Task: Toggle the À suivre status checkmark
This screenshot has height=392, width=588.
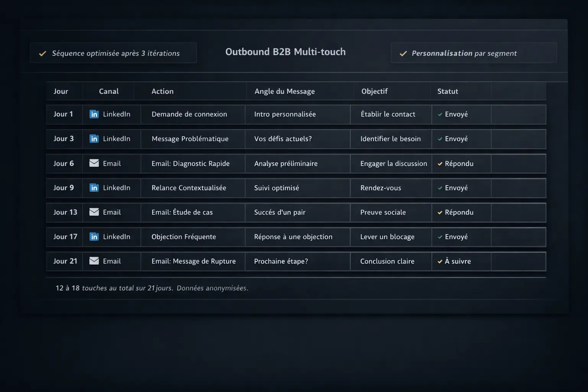Action: point(440,262)
